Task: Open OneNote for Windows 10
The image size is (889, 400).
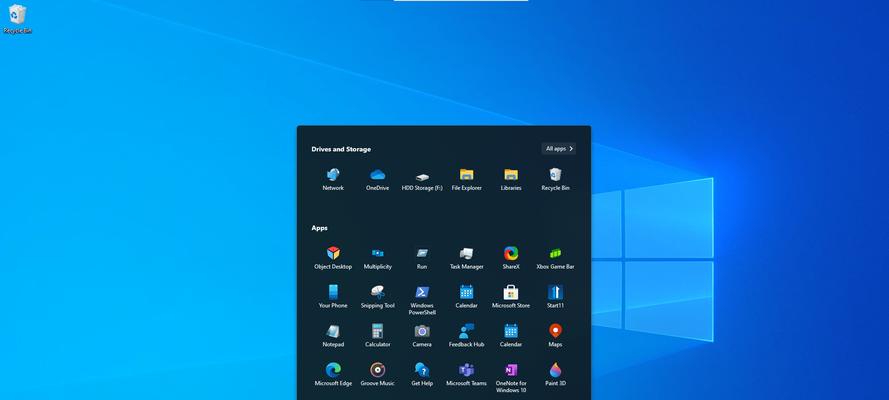Action: pos(511,378)
